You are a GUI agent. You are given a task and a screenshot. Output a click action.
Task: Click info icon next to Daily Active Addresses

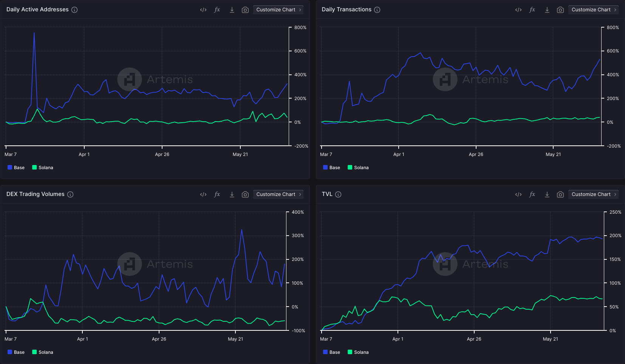74,10
